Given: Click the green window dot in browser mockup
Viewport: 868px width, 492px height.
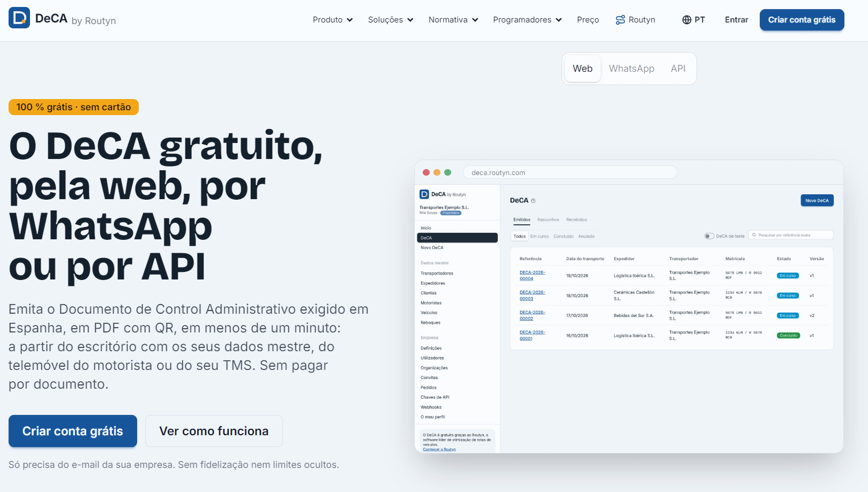Looking at the screenshot, I should tap(447, 172).
